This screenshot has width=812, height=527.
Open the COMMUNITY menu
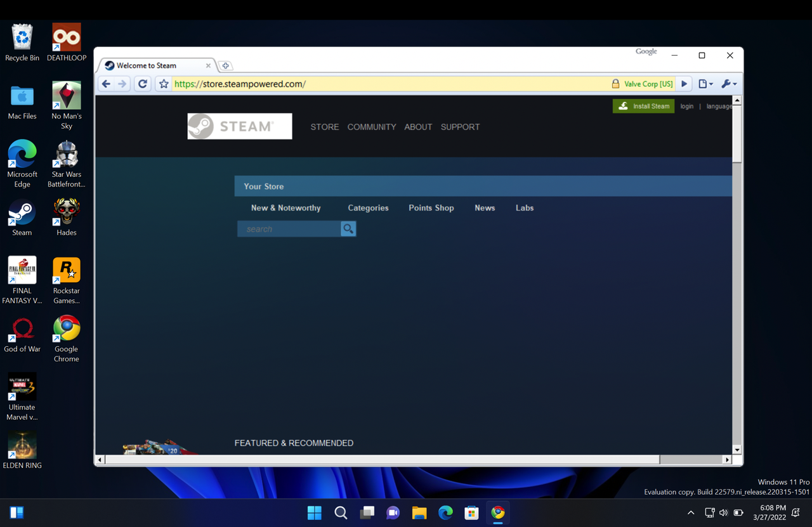point(372,127)
